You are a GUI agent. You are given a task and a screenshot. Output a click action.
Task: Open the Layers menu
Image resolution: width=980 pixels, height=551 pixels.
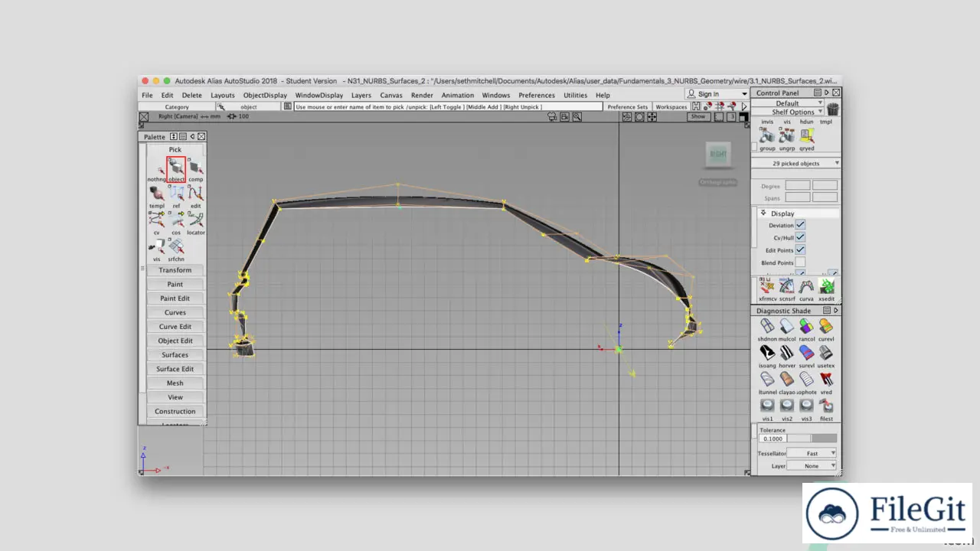pyautogui.click(x=361, y=96)
